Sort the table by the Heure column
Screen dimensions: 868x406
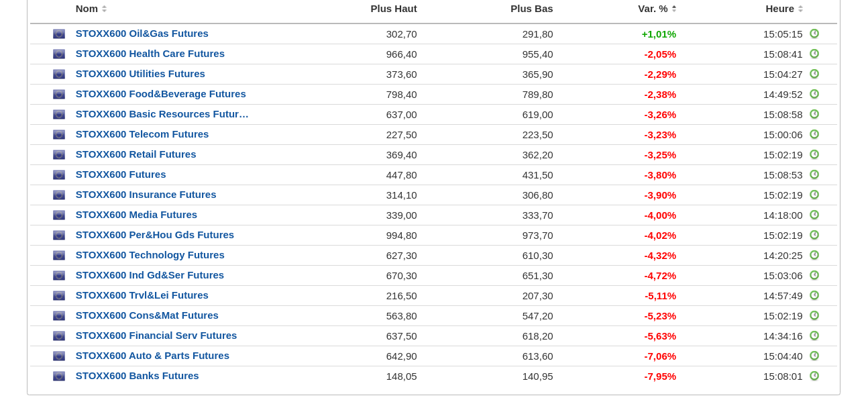point(800,9)
